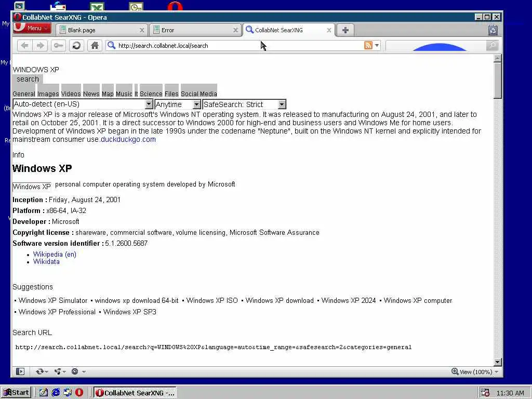532x399 pixels.
Task: Switch to the Blank page tab
Action: tap(101, 30)
